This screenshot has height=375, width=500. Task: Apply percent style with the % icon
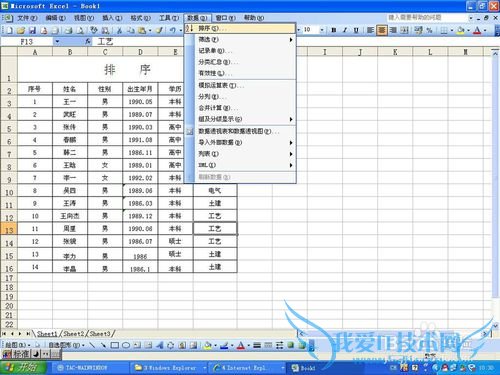coord(429,30)
